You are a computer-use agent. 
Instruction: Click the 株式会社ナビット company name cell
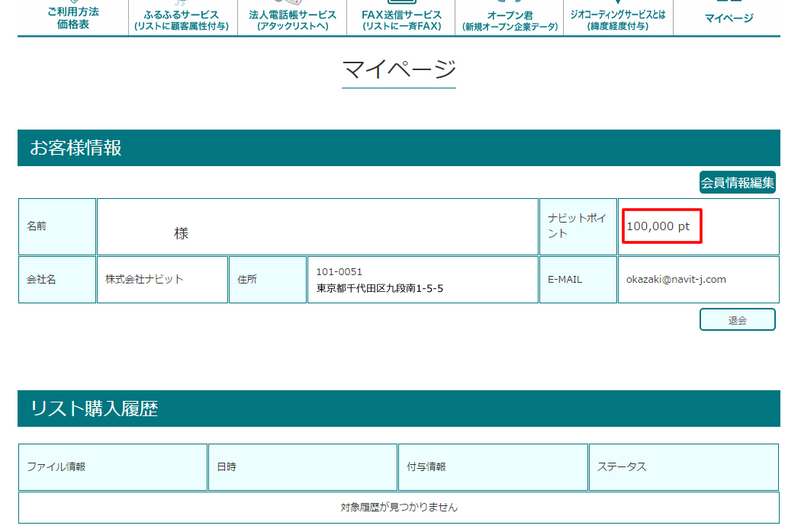coord(144,280)
